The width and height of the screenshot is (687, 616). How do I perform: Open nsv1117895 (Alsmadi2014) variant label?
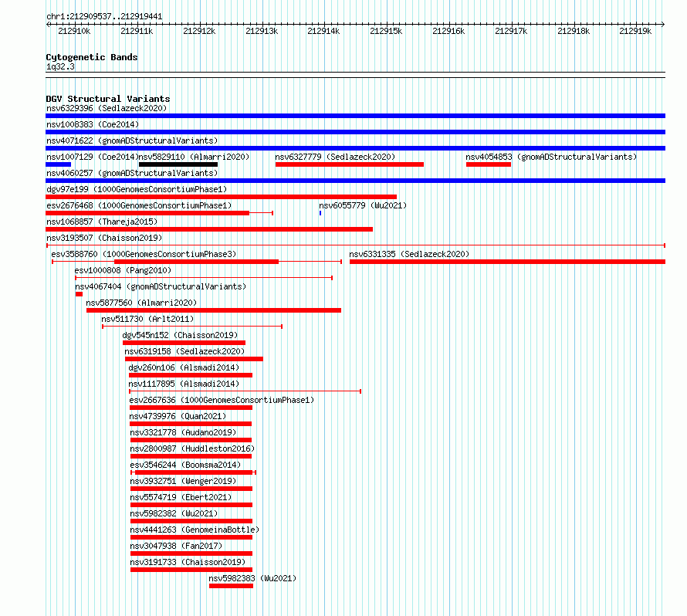[184, 384]
